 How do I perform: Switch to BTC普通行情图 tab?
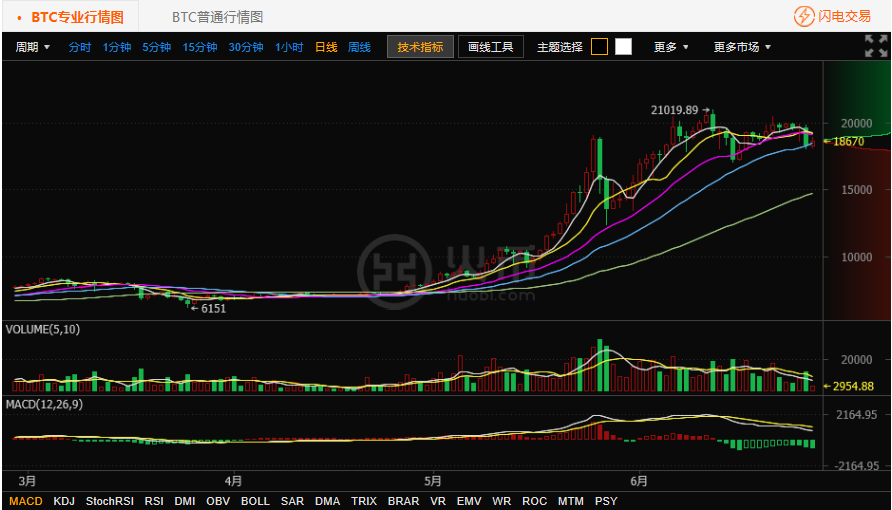point(217,17)
